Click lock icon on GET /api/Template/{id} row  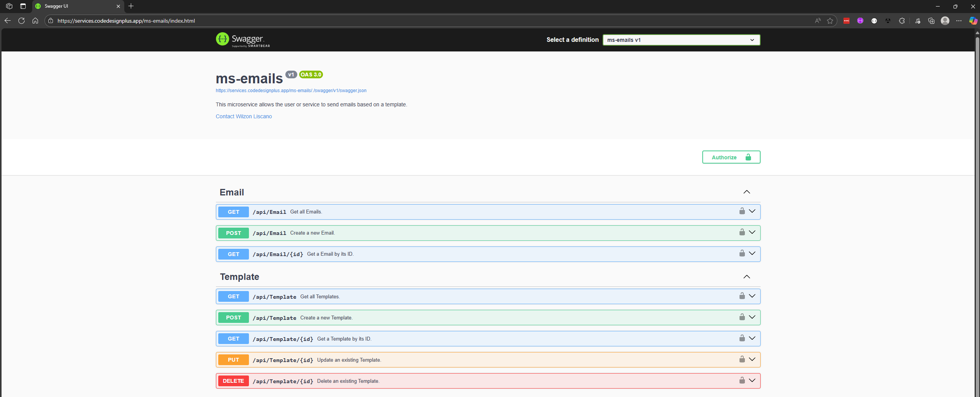(x=742, y=338)
